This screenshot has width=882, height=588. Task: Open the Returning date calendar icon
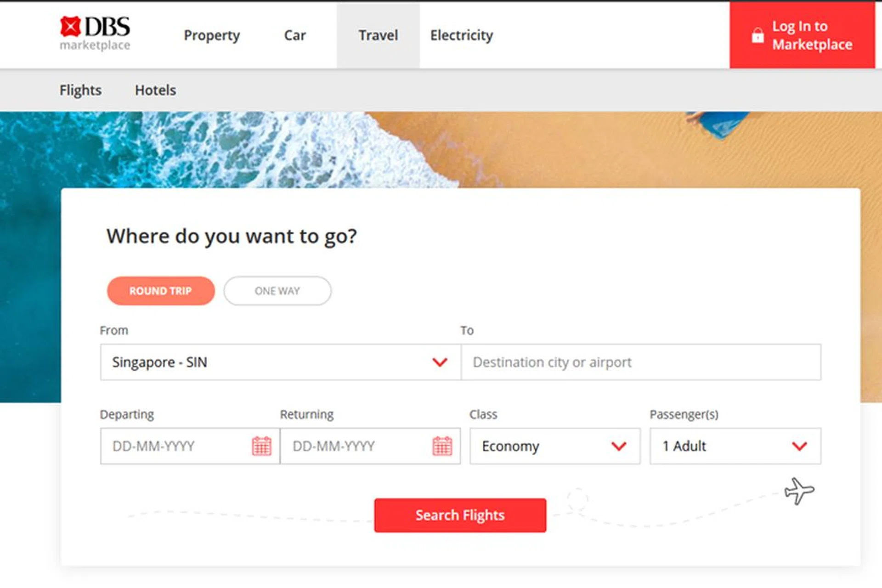pyautogui.click(x=442, y=446)
